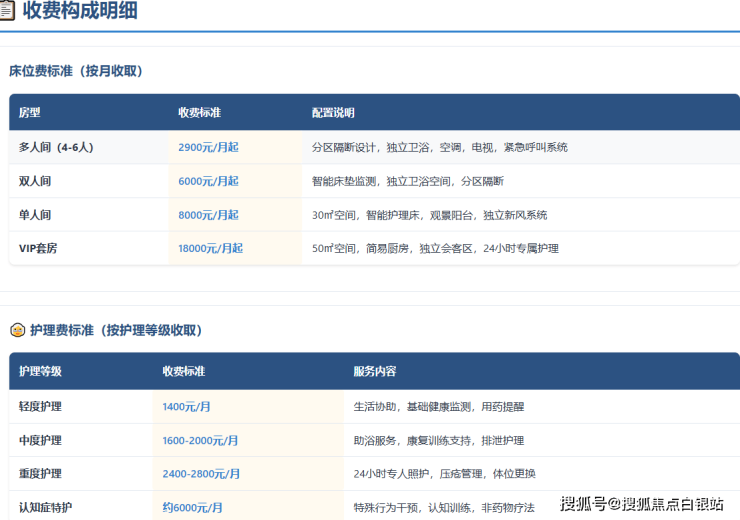The image size is (740, 520).
Task: Click the 服务内容 column header
Action: [x=374, y=371]
